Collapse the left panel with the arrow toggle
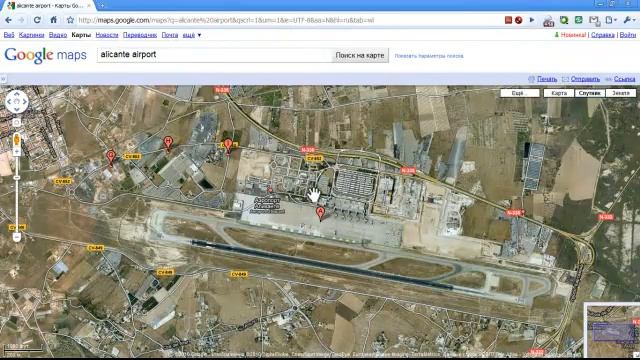 3,79
